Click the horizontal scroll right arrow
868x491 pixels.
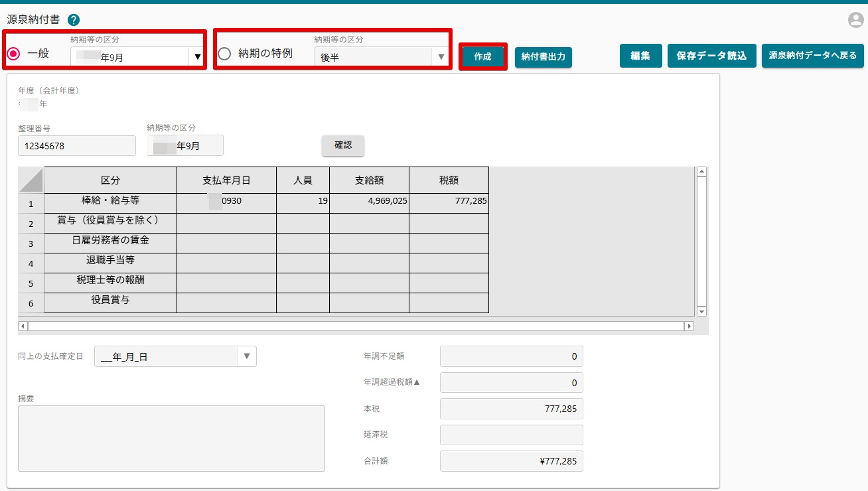point(689,326)
